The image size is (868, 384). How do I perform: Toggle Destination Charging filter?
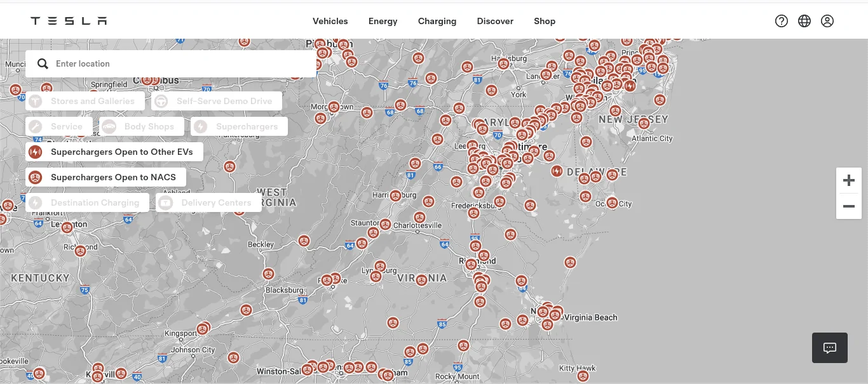point(87,202)
